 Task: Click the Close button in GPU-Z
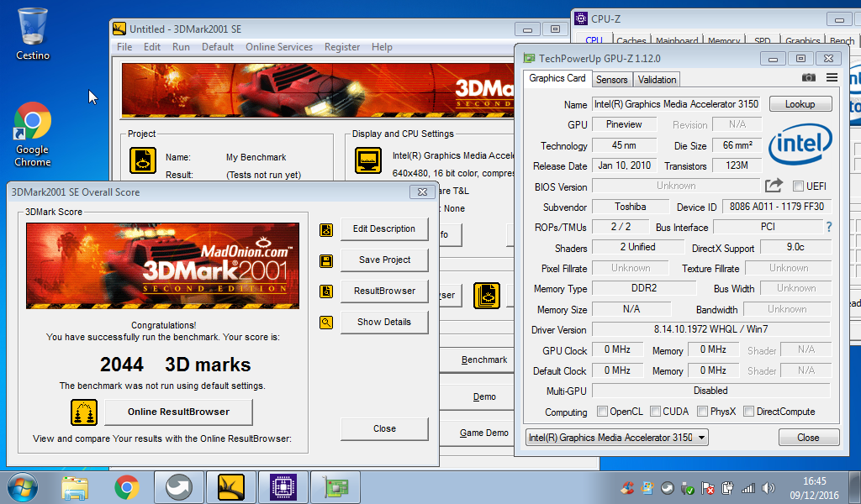click(808, 437)
